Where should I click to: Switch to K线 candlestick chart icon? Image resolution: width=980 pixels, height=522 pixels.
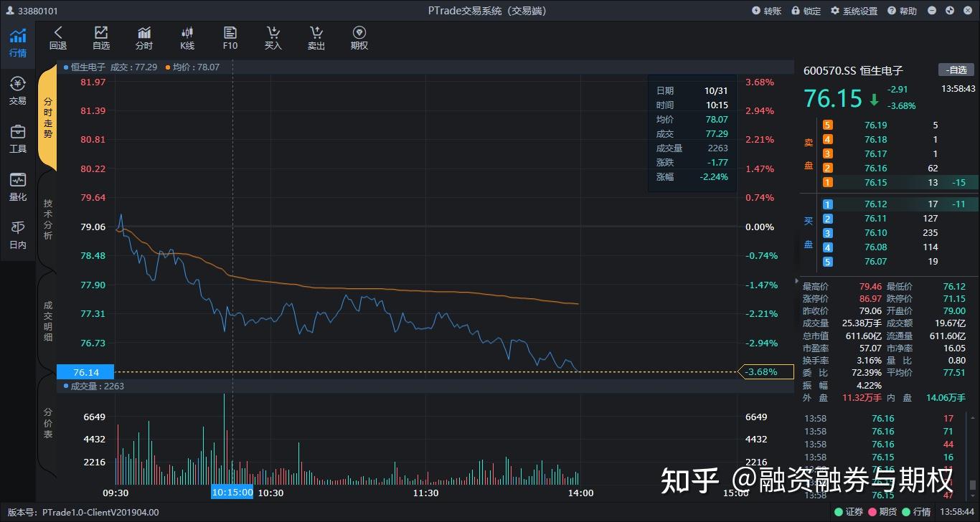click(x=187, y=38)
